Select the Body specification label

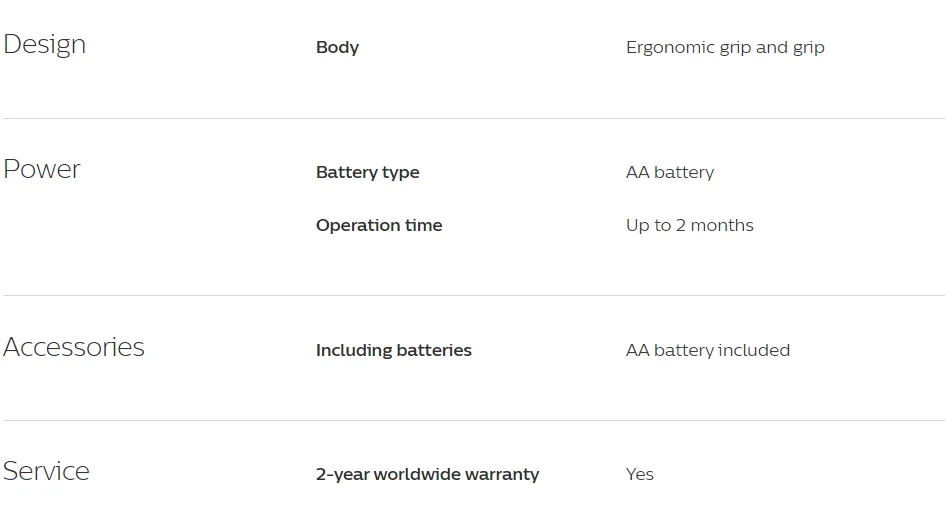337,47
